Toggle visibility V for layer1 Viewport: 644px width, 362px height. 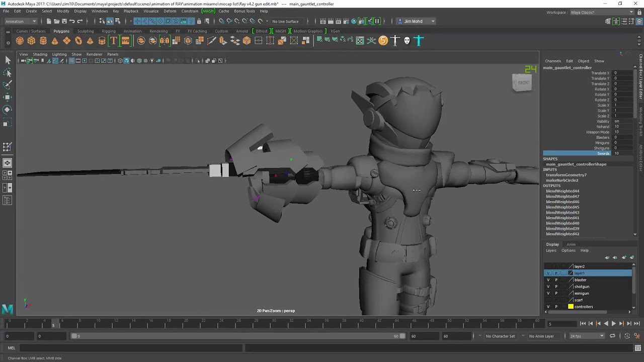[548, 273]
